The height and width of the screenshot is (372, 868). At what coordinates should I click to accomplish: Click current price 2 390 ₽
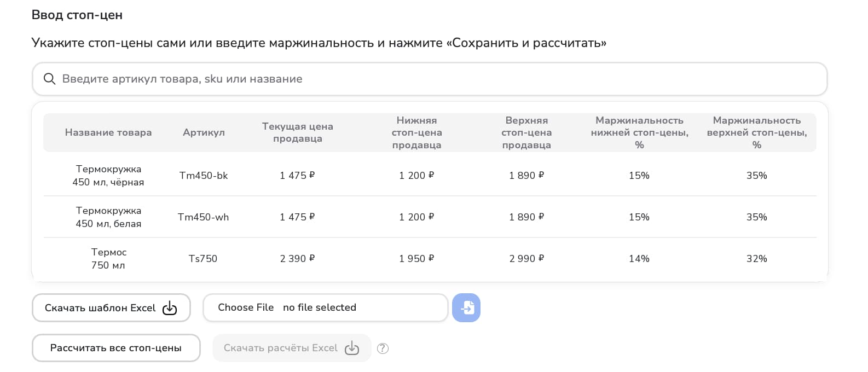tap(297, 259)
